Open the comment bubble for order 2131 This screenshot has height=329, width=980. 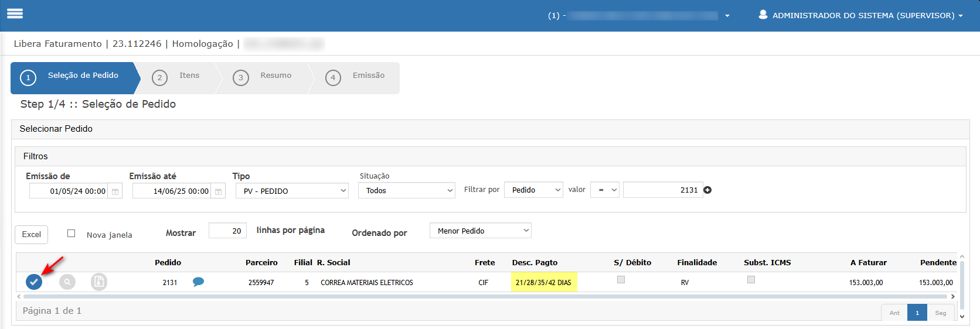point(198,282)
